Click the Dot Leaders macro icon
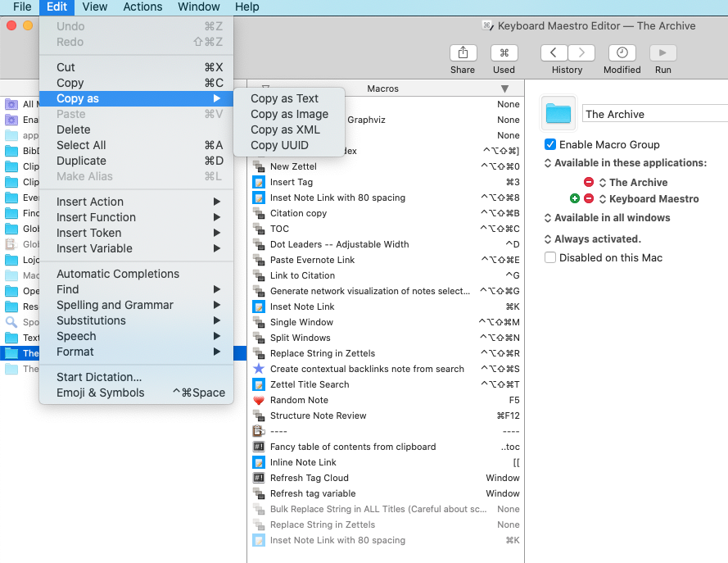Image resolution: width=728 pixels, height=563 pixels. coord(259,244)
